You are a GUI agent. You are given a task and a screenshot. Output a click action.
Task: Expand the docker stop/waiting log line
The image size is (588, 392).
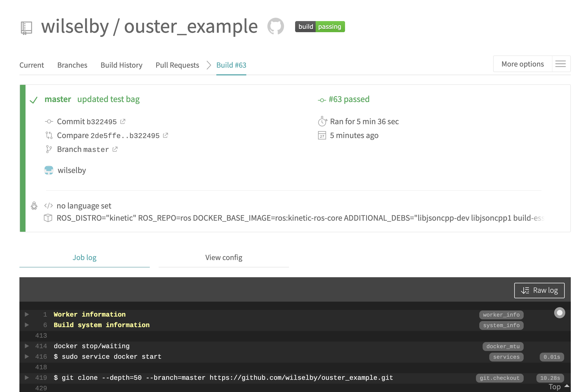point(27,346)
